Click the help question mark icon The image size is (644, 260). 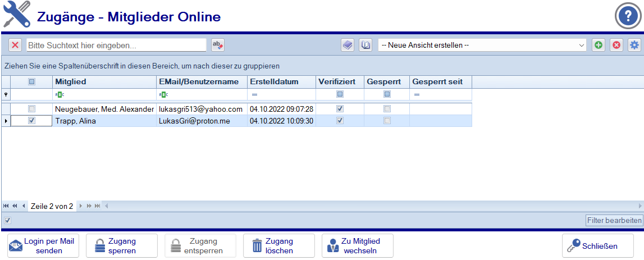[627, 16]
